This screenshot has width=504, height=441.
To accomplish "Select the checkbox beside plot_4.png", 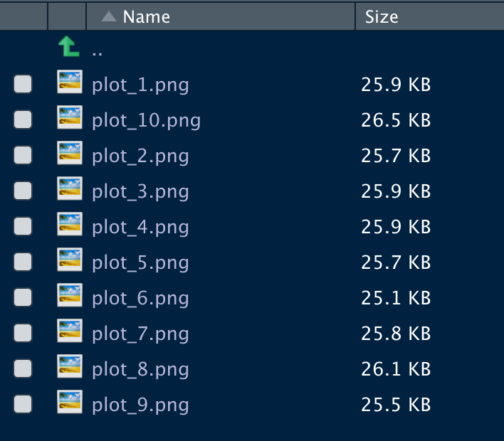I will pos(23,226).
